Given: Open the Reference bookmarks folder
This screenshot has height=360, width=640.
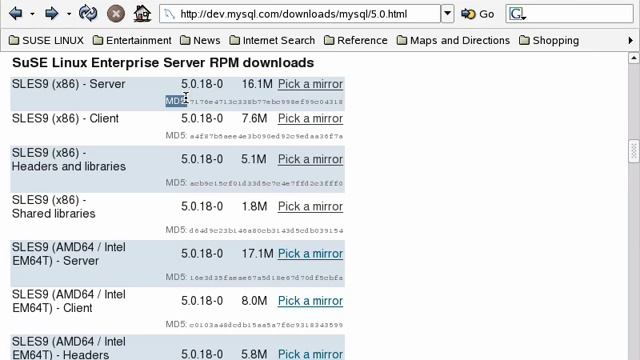Looking at the screenshot, I should pyautogui.click(x=356, y=40).
